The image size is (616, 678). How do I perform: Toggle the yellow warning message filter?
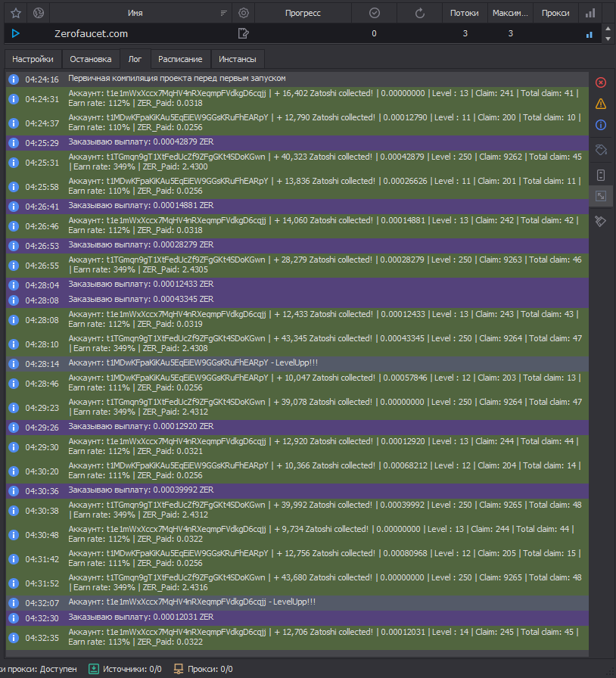pos(601,104)
